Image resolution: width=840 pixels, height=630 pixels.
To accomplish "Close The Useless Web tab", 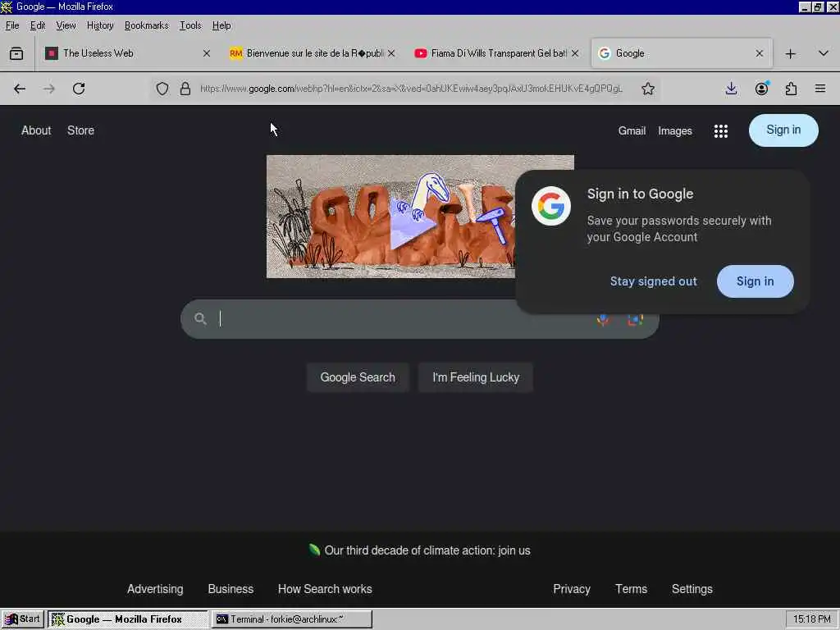I will [207, 53].
